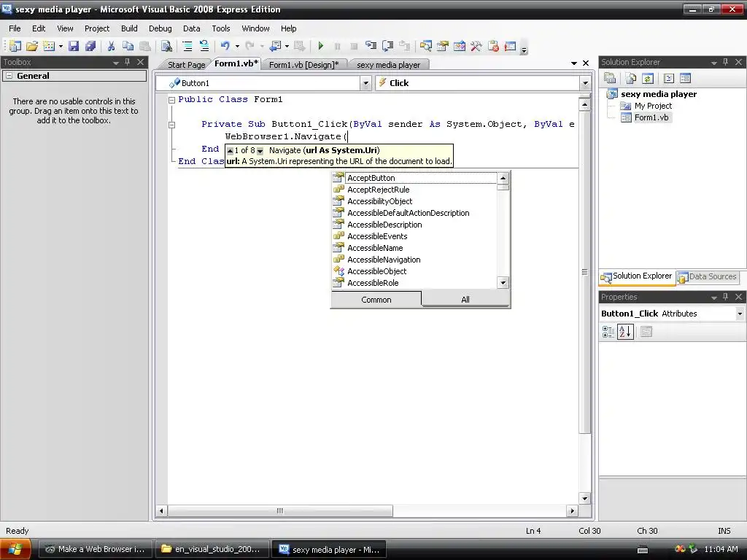Open the Button1 class name dropdown
The width and height of the screenshot is (747, 560).
[x=365, y=83]
